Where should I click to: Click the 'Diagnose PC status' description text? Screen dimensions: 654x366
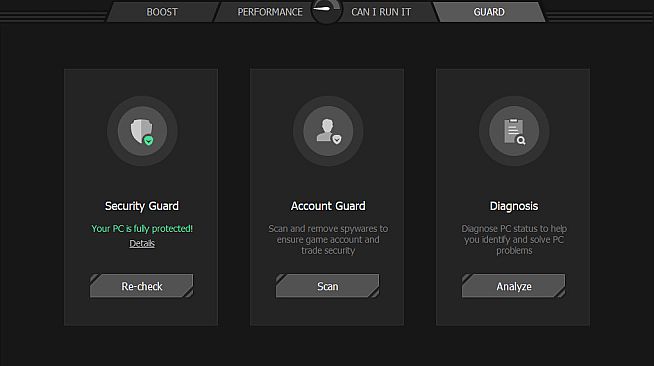[x=514, y=239]
